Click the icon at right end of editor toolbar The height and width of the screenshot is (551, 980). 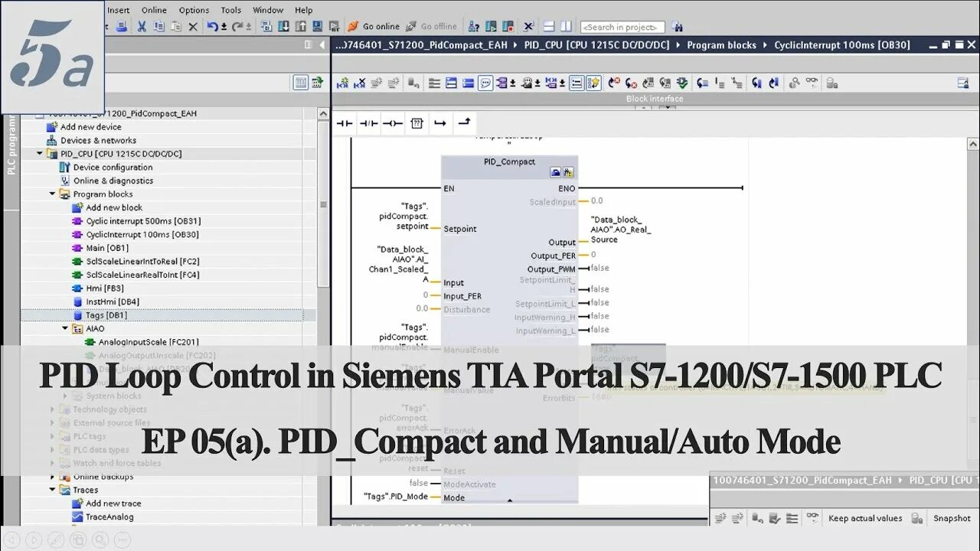point(962,83)
